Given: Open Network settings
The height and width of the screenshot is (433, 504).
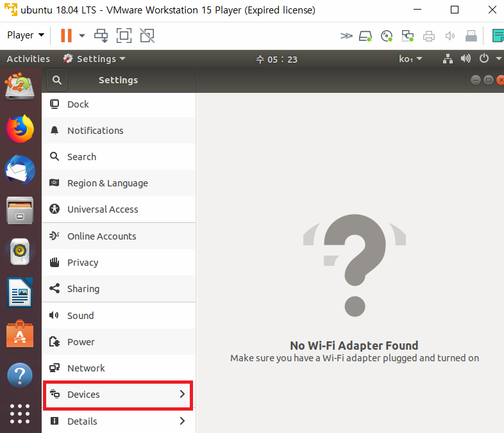Looking at the screenshot, I should (x=119, y=368).
